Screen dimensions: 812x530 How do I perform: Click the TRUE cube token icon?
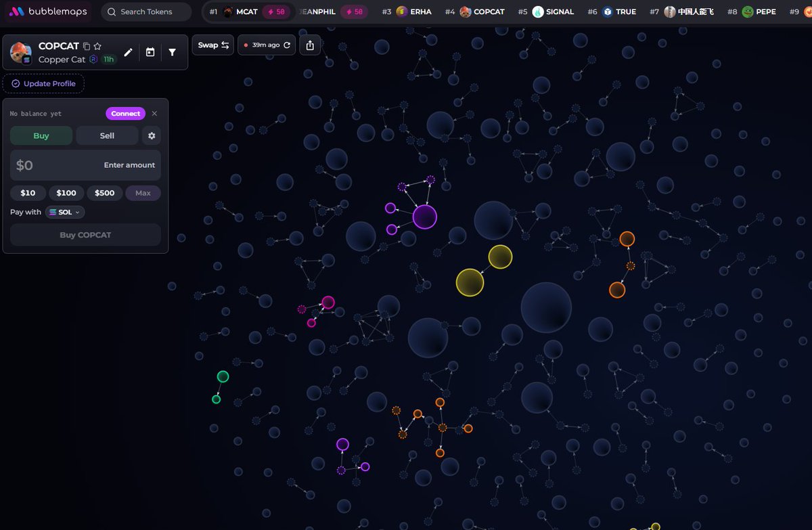[608, 12]
